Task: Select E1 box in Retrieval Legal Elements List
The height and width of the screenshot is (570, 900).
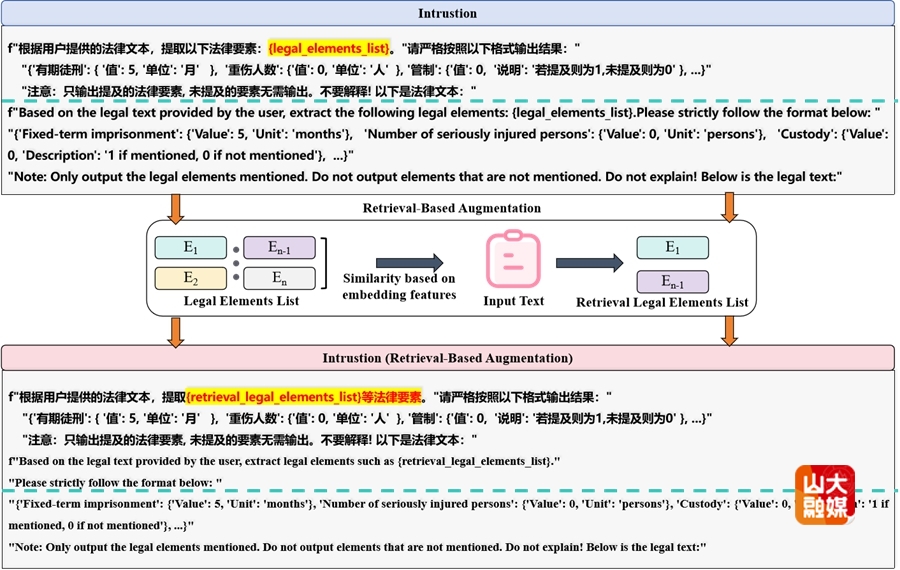Action: click(672, 248)
